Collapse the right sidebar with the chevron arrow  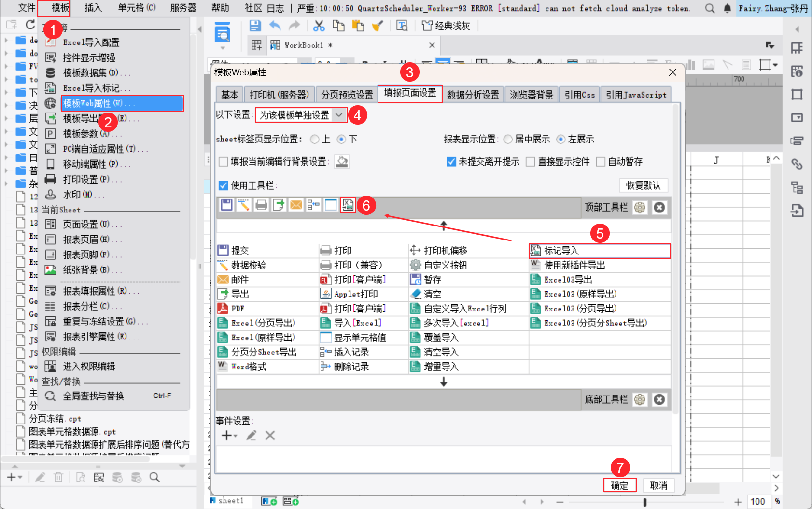pyautogui.click(x=798, y=29)
